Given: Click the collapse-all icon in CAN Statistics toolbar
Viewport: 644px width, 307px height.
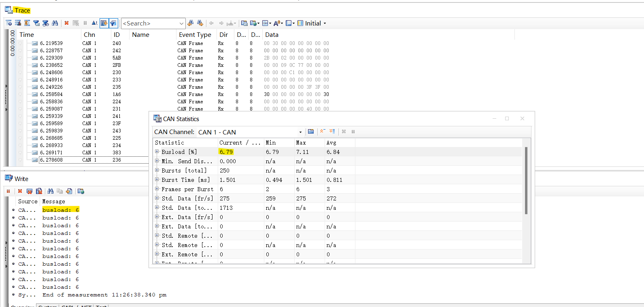Looking at the screenshot, I should tap(323, 132).
